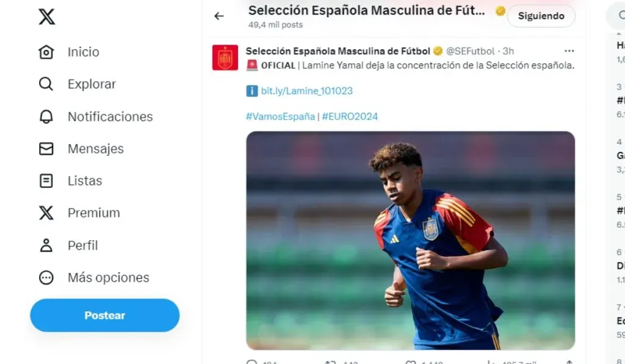Select the Listas label in sidebar
Screen dimensions: 625x364
(85, 180)
